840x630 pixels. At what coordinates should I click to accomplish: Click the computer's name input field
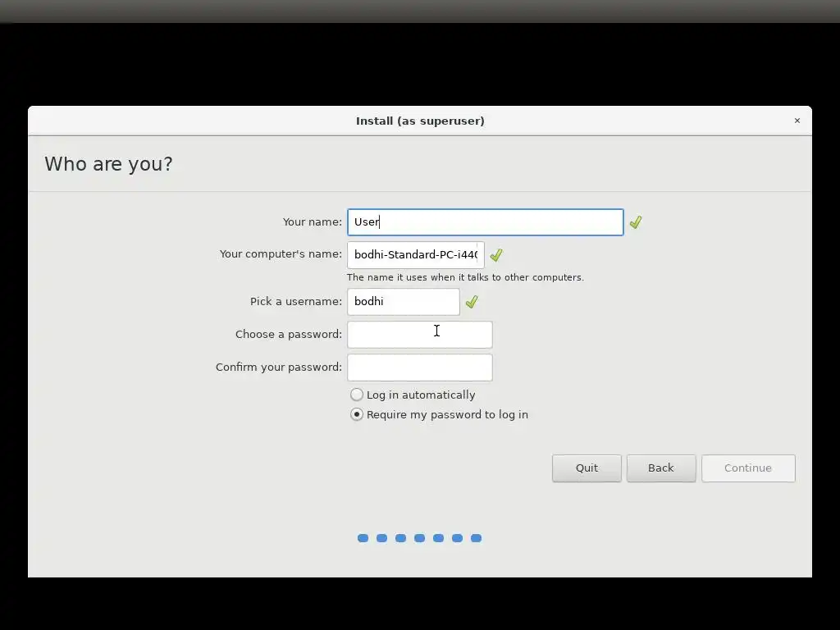[x=416, y=255]
